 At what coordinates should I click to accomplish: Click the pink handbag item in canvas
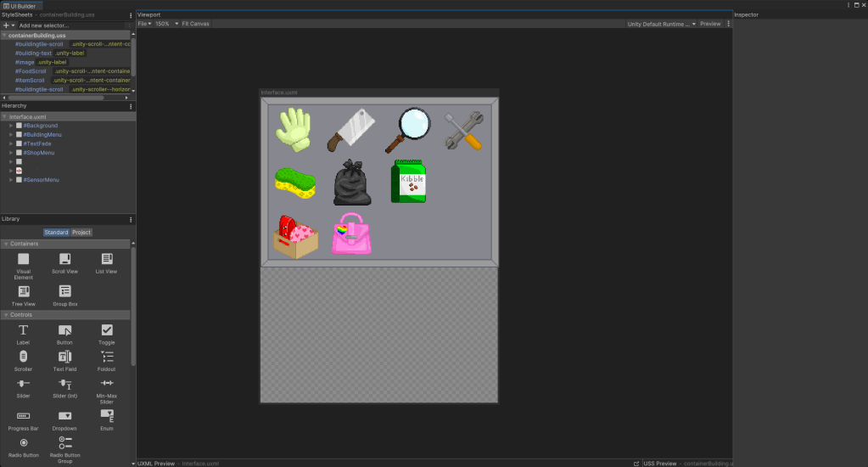[x=351, y=233]
